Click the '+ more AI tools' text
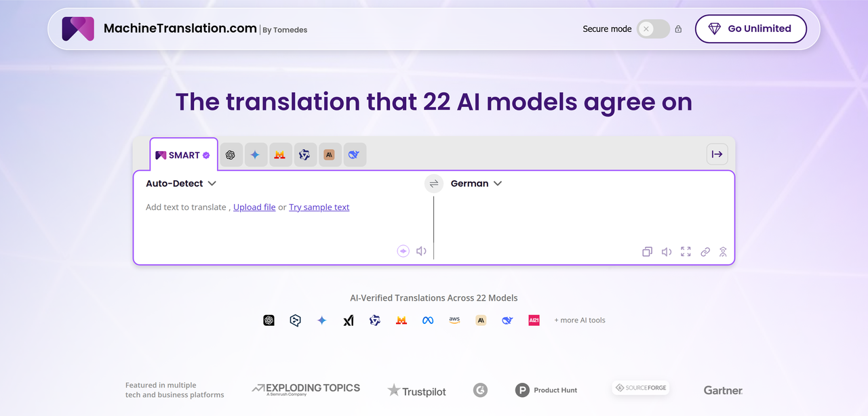This screenshot has width=868, height=416. tap(580, 320)
